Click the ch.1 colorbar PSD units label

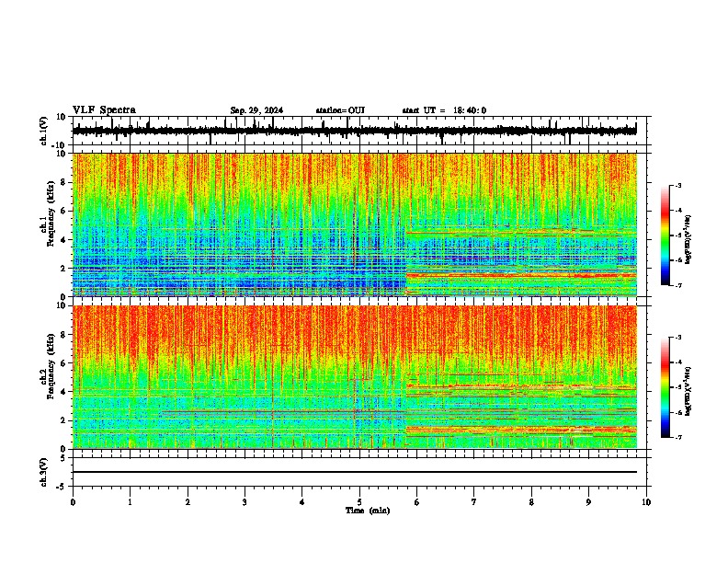[688, 240]
